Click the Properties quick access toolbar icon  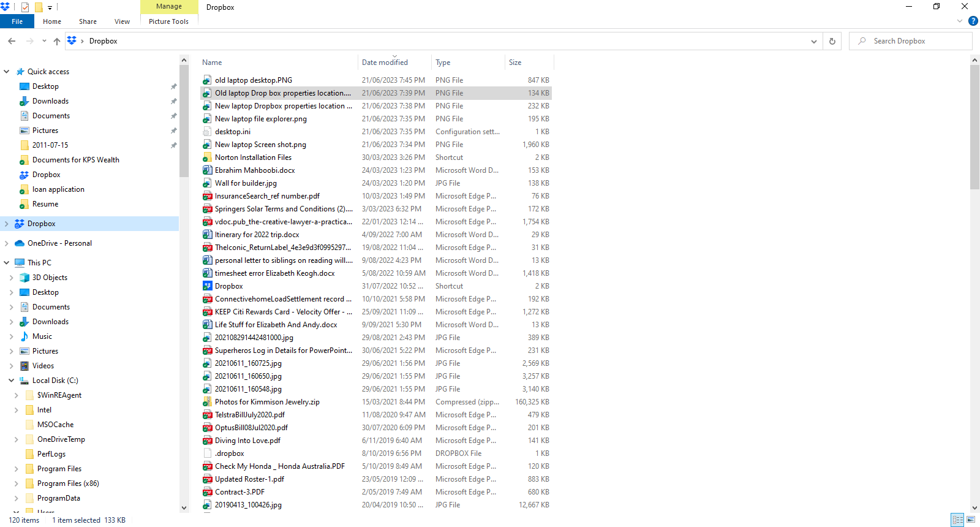pyautogui.click(x=25, y=7)
